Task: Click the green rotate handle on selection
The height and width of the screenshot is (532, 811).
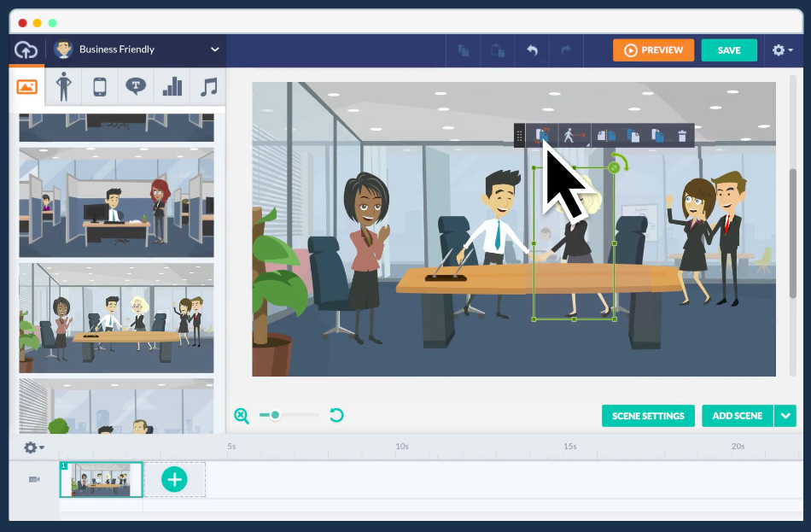Action: coord(614,167)
